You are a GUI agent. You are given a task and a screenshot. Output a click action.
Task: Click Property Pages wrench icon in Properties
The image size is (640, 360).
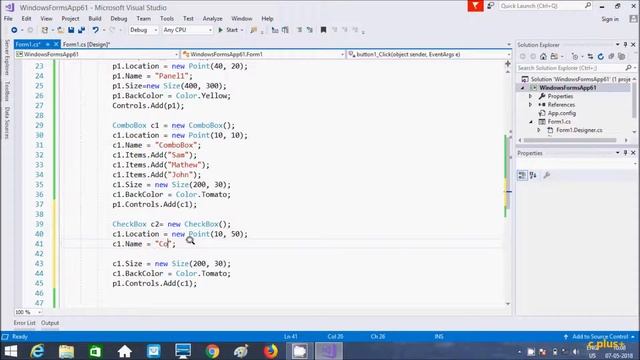pos(547,175)
